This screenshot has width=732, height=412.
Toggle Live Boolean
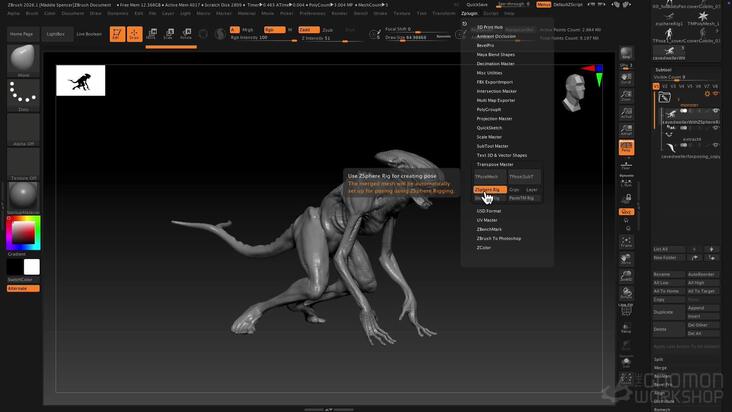click(x=89, y=34)
